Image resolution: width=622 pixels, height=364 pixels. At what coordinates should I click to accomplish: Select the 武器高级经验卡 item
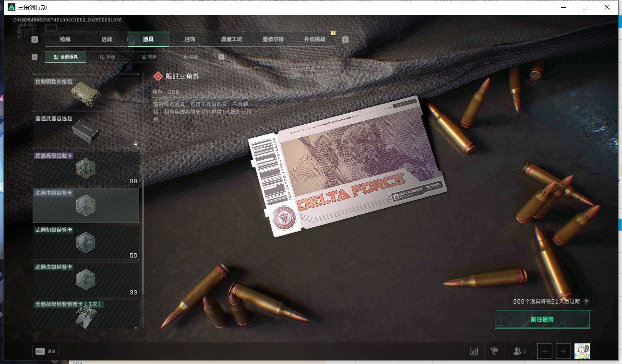tap(86, 168)
